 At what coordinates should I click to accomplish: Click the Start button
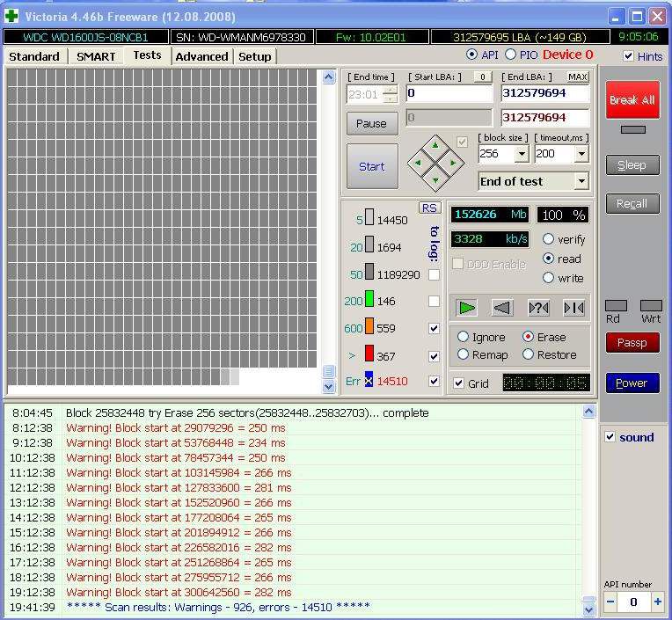coord(371,166)
